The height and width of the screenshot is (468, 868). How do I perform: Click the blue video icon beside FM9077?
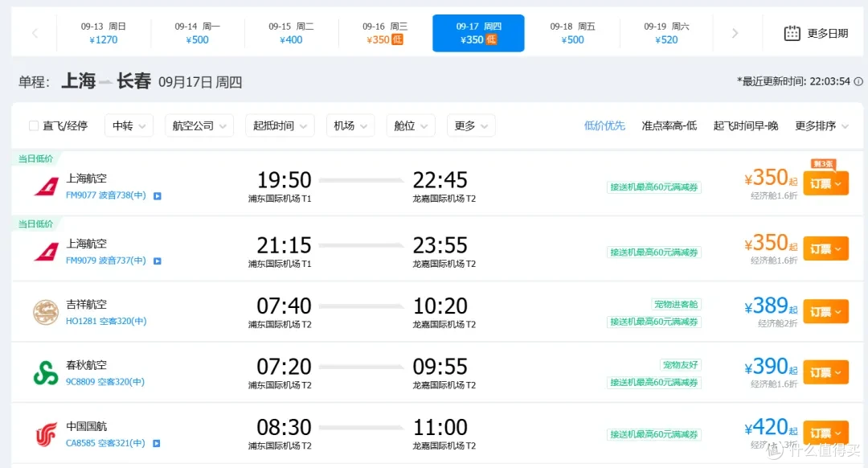coord(158,196)
